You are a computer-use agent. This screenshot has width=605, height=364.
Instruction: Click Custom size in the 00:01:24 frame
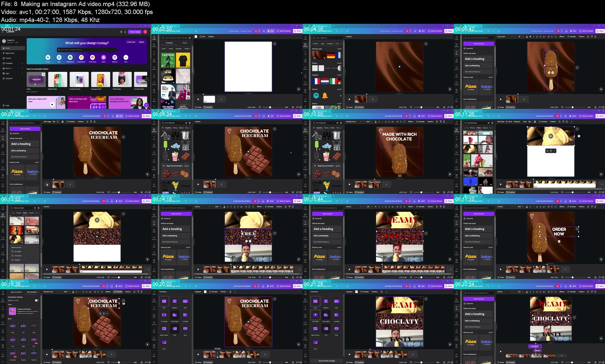click(x=131, y=42)
